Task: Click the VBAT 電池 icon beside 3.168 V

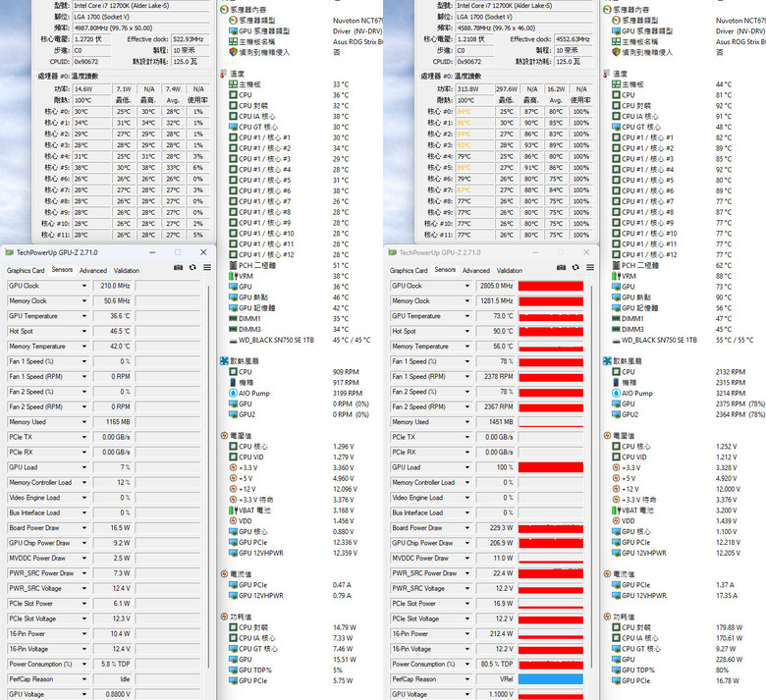Action: tap(234, 510)
